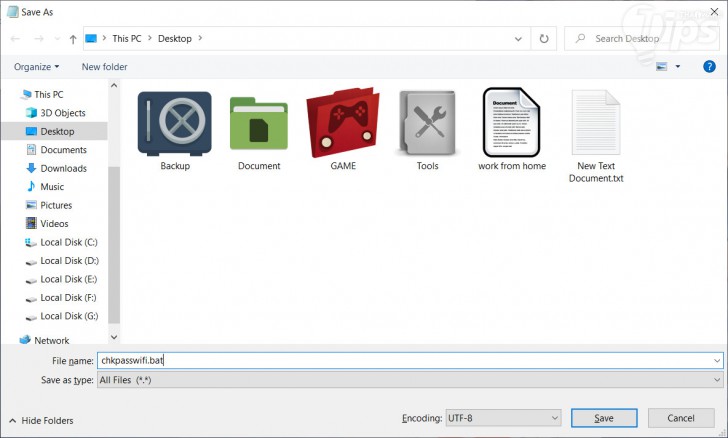Collapse folders with Hide Folders
Image resolution: width=728 pixels, height=438 pixels.
tap(41, 420)
